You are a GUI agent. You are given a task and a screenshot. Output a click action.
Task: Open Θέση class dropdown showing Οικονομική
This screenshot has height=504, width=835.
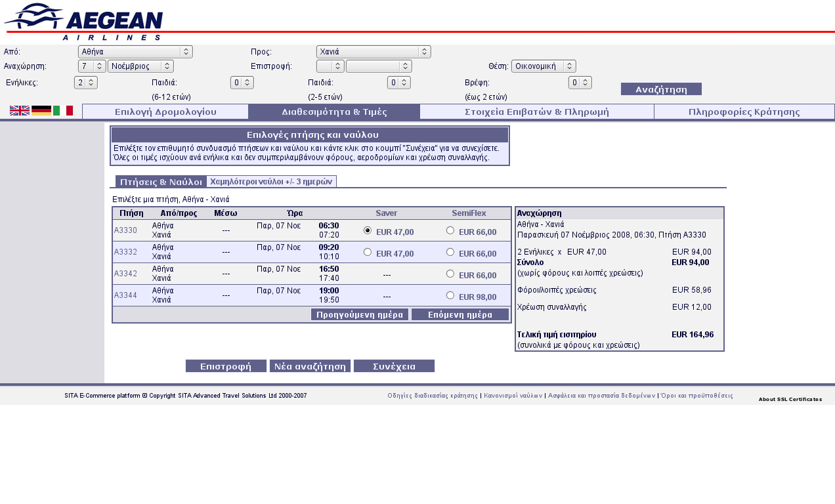click(544, 66)
